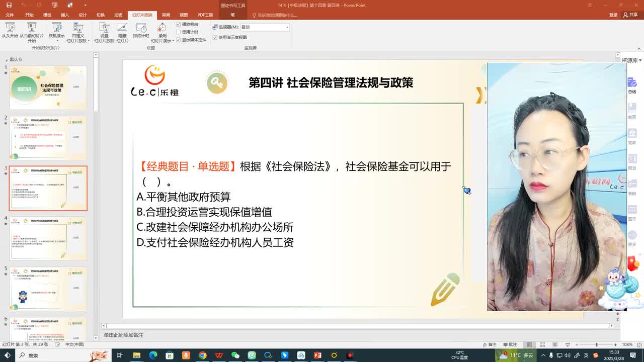Toggle 显示媒体控件 checkbox
The width and height of the screenshot is (644, 362).
(x=178, y=40)
